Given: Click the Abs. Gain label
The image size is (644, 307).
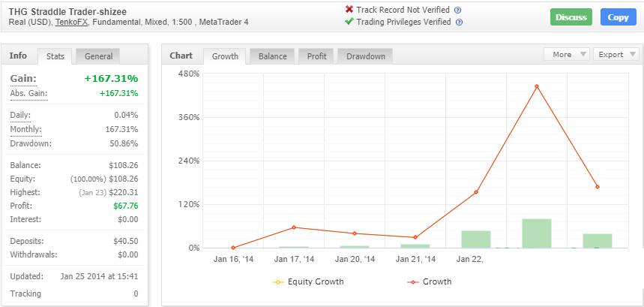Looking at the screenshot, I should [x=28, y=93].
